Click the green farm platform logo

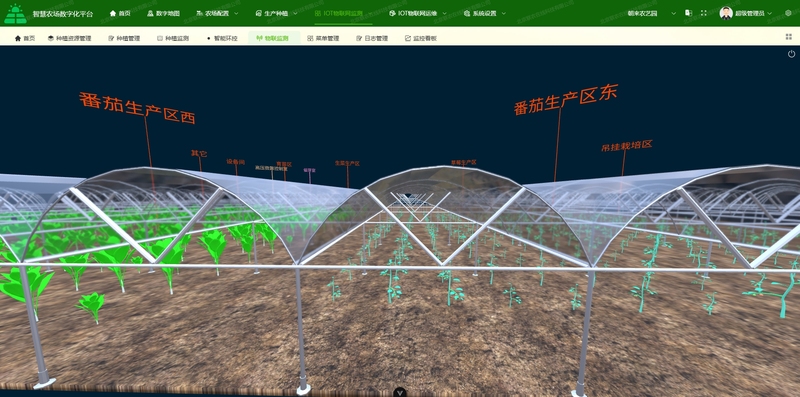15,14
